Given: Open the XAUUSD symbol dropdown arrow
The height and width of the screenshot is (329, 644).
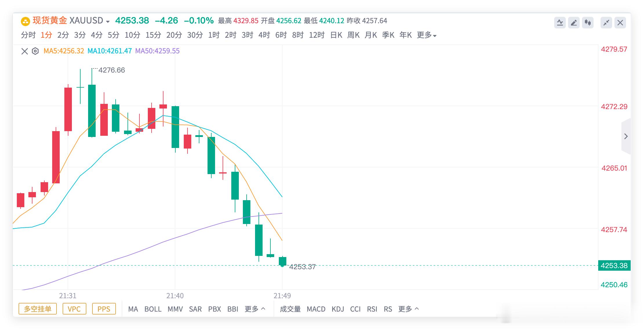Looking at the screenshot, I should (108, 21).
